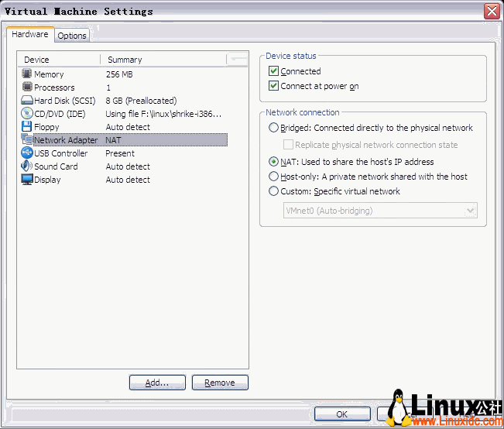Select the Display monitor icon
This screenshot has width=504, height=429.
(27, 180)
